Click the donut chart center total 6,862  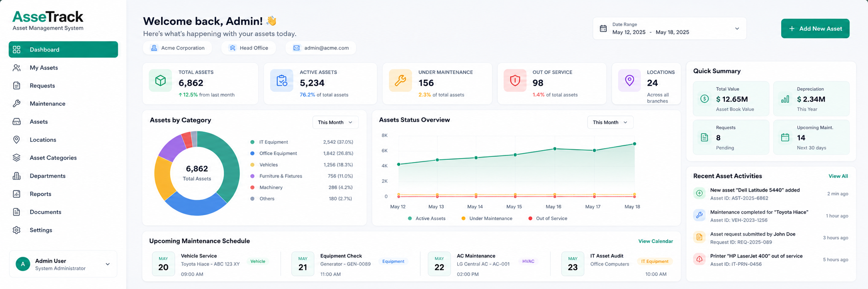tap(197, 168)
